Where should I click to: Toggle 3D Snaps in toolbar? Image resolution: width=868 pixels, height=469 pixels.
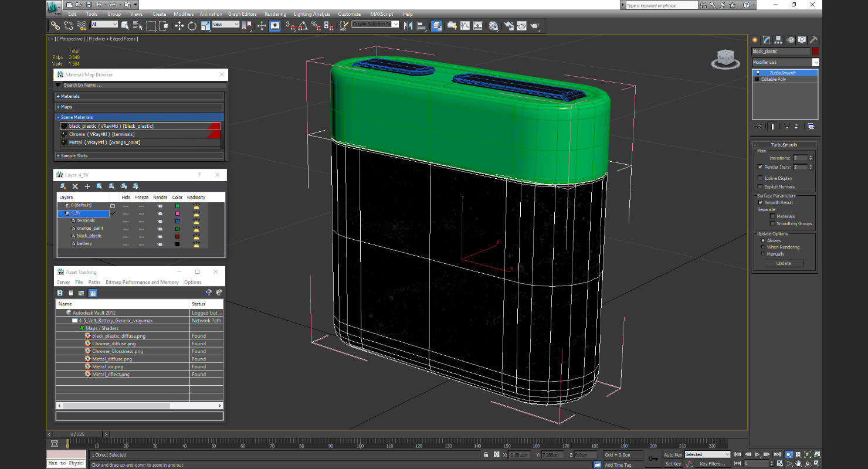[x=290, y=25]
